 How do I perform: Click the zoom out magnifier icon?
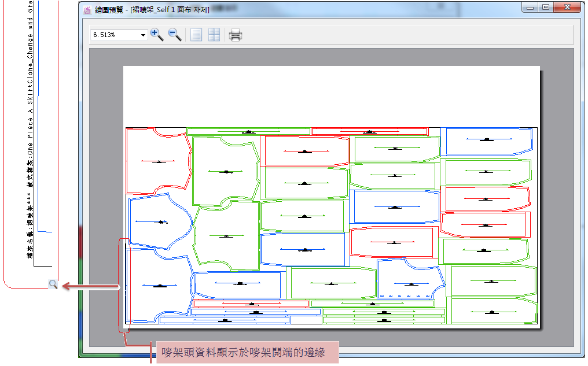pos(174,35)
